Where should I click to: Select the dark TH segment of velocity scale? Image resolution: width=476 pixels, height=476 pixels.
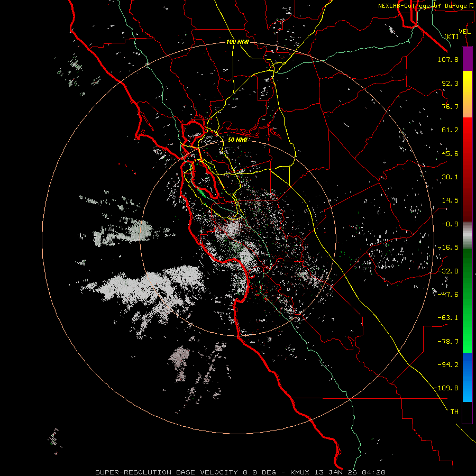(x=467, y=413)
